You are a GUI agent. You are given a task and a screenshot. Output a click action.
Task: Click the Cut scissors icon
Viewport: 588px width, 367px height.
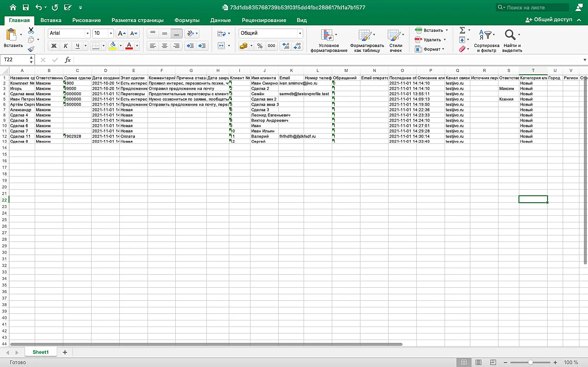(x=31, y=31)
